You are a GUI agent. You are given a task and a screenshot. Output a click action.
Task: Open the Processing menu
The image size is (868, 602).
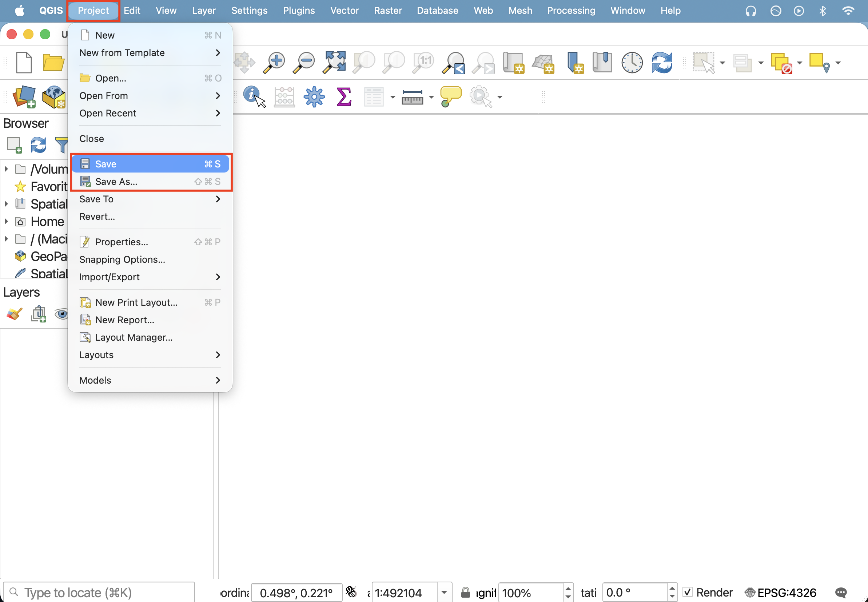[x=571, y=11]
